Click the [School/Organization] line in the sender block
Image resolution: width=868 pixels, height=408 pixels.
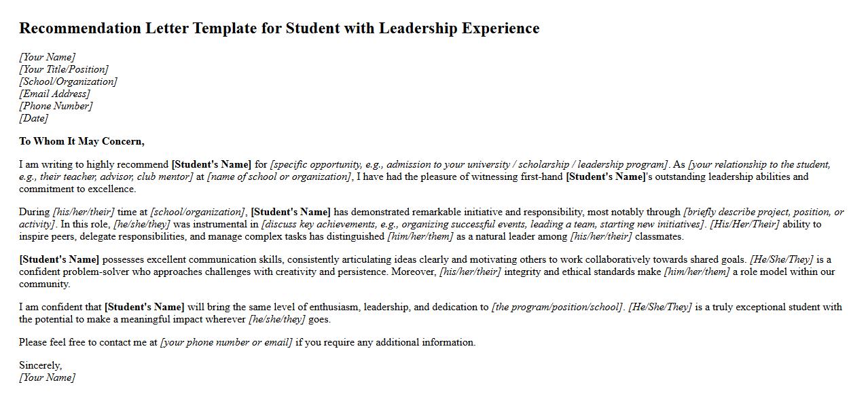tap(68, 81)
